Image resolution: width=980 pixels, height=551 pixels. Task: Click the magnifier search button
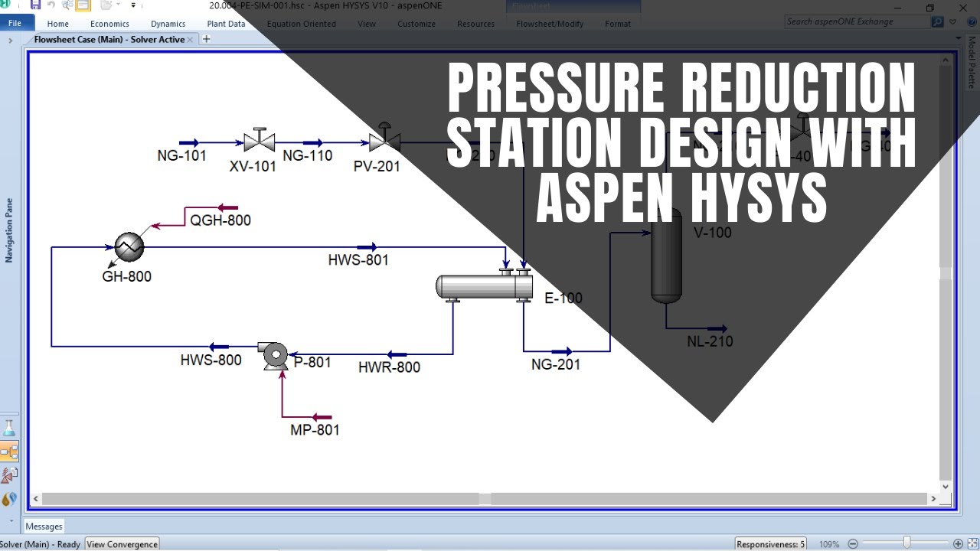click(937, 22)
